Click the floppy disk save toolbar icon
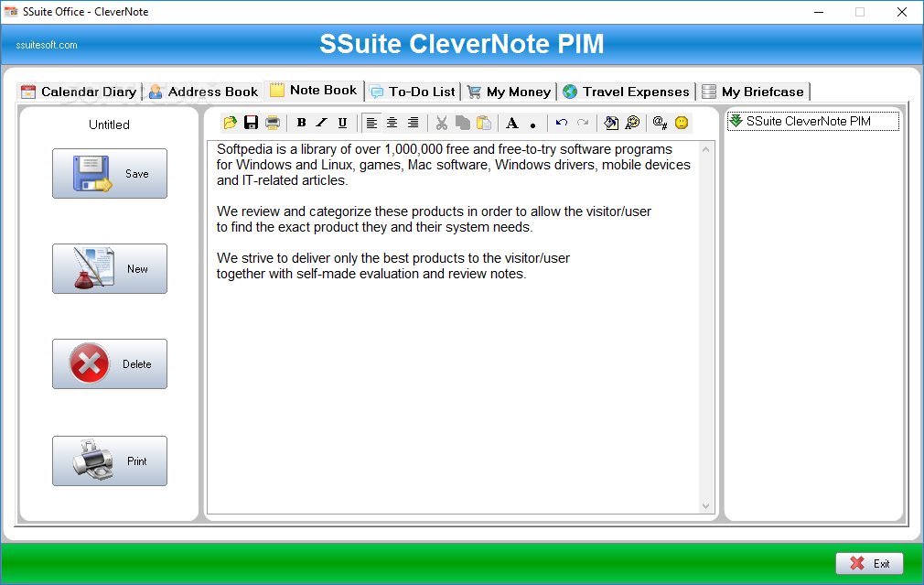Viewport: 924px width, 585px height. [x=251, y=123]
